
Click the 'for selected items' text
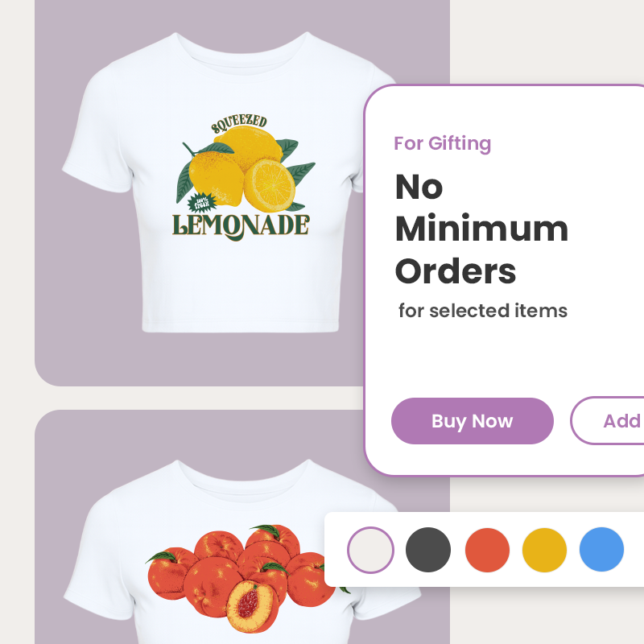point(483,311)
